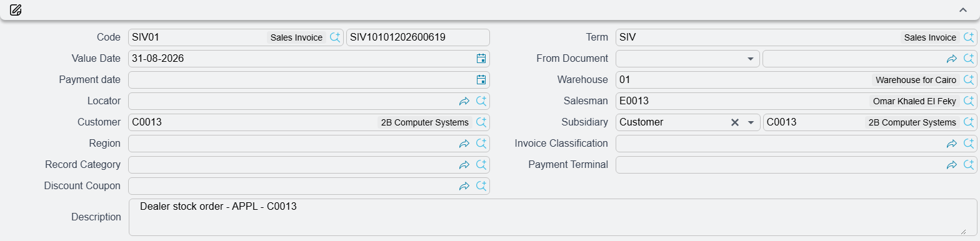
Task: Expand the From Document type dropdown
Action: click(750, 59)
